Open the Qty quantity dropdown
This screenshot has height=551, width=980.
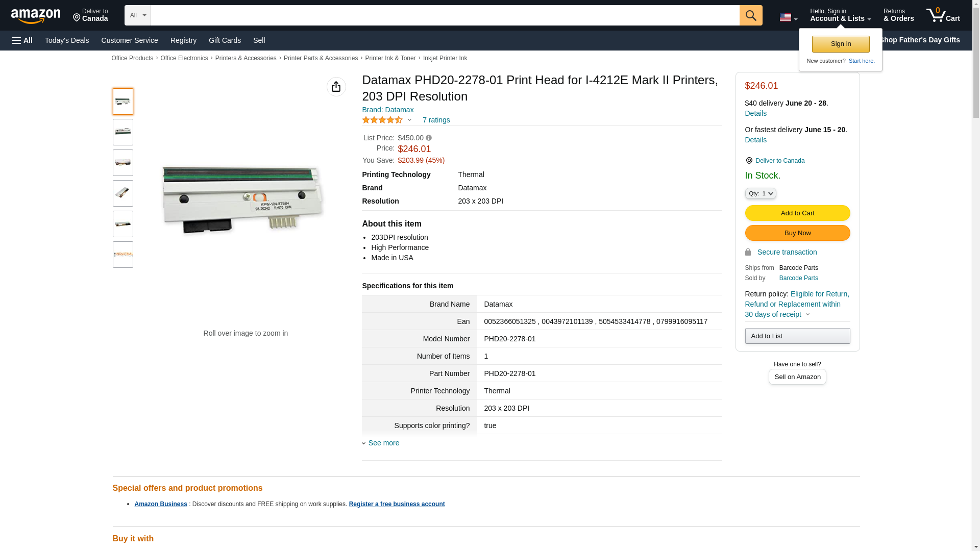click(760, 193)
